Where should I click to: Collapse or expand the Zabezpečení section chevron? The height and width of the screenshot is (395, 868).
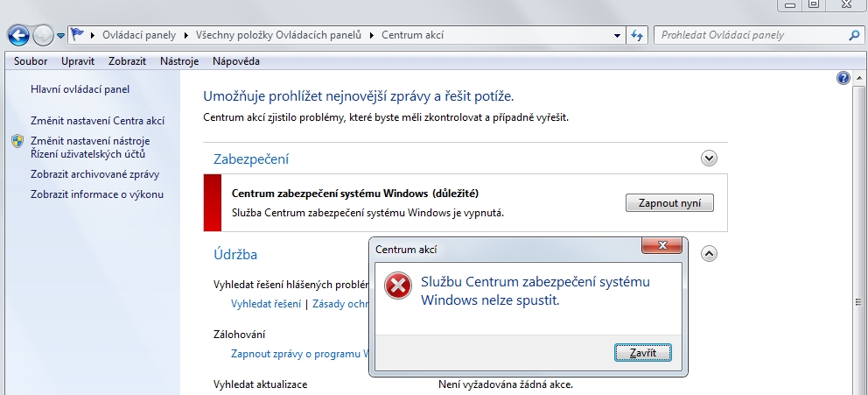pos(709,159)
